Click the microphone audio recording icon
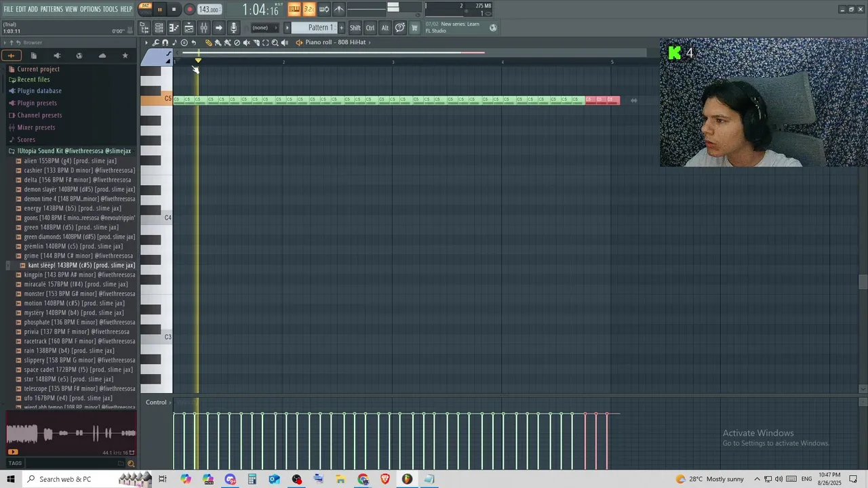 pos(233,28)
